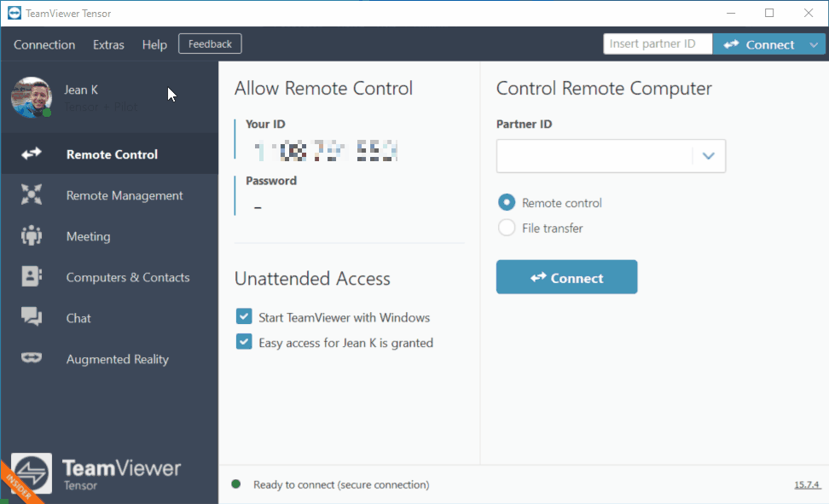Toggle Start TeamViewer with Windows checkbox
The width and height of the screenshot is (829, 504).
pyautogui.click(x=244, y=316)
